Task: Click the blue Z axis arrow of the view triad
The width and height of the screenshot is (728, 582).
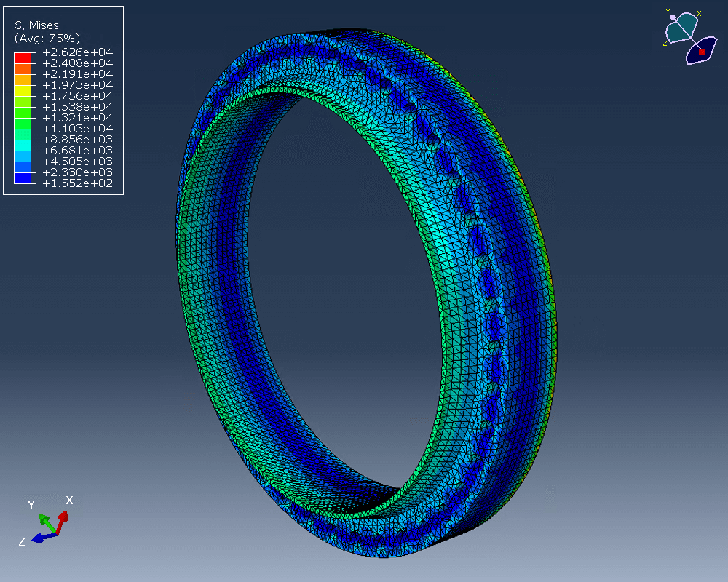Action: [44, 538]
